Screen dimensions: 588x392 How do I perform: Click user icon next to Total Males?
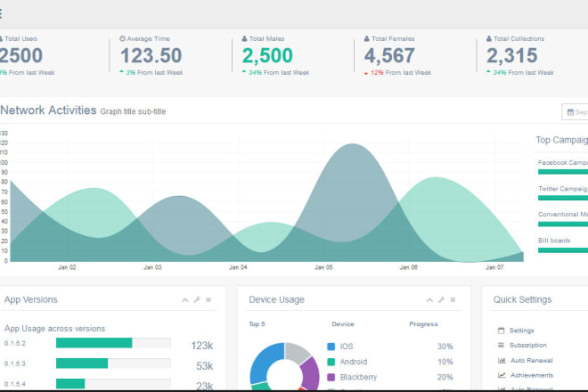coord(244,38)
